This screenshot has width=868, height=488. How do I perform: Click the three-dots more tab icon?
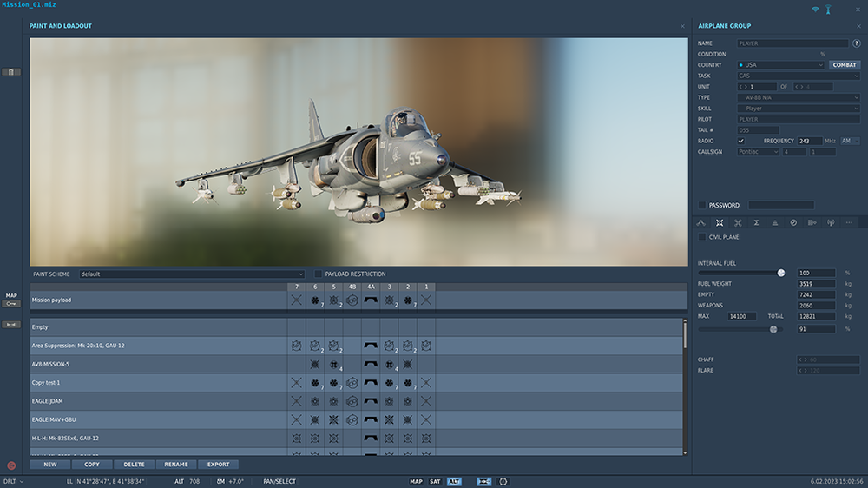[849, 222]
